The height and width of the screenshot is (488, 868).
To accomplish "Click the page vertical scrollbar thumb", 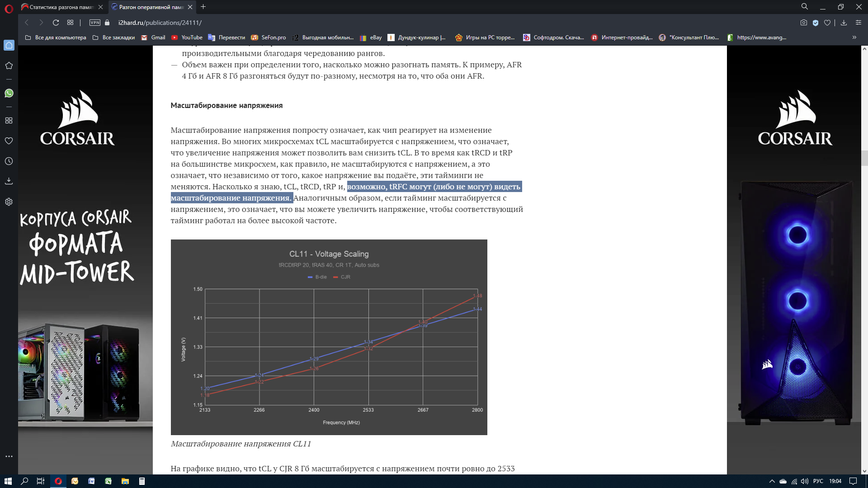I will (x=864, y=158).
